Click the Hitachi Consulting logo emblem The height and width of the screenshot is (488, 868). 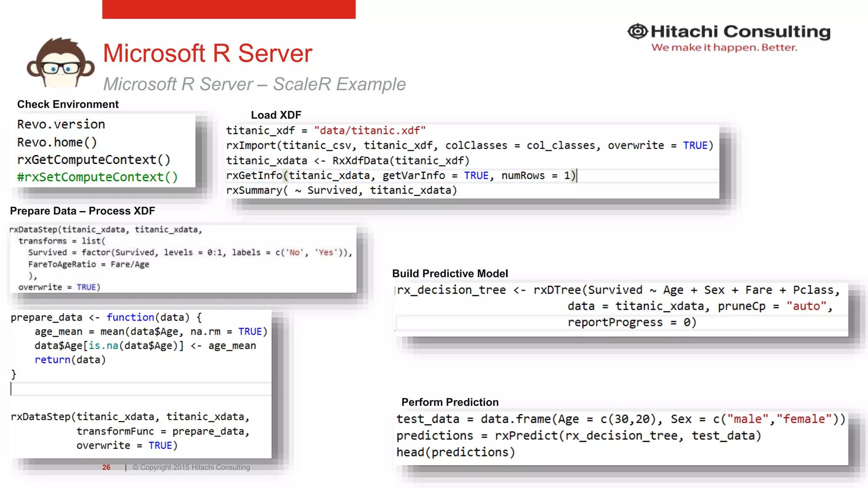(x=637, y=31)
